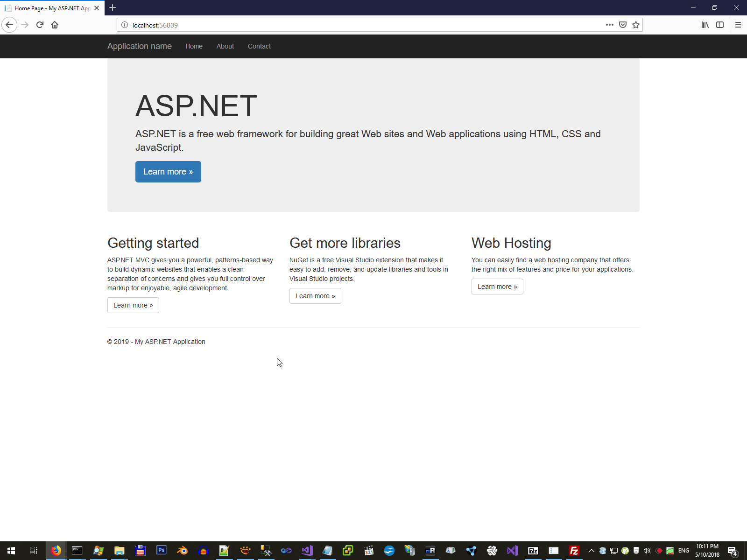
Task: Open the Contact page from navbar
Action: click(259, 46)
